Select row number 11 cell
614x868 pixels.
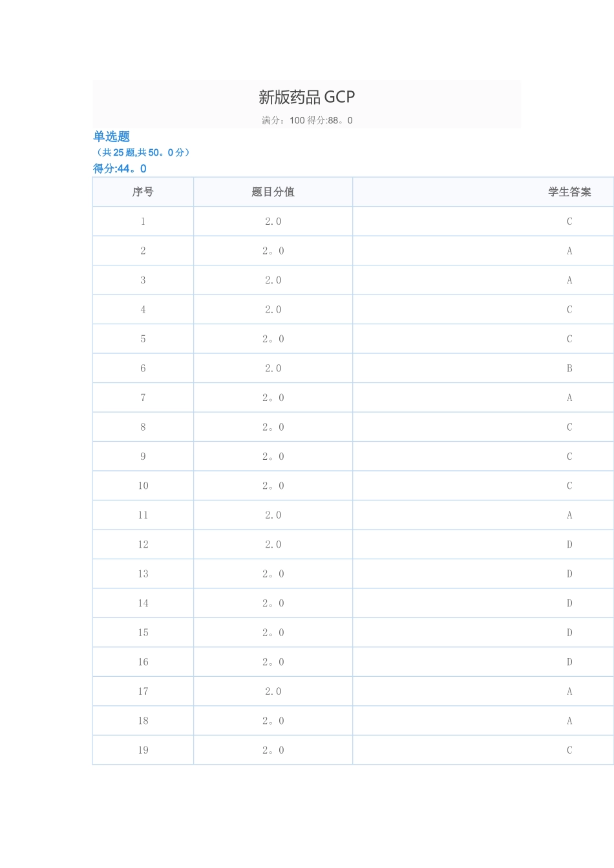(143, 515)
